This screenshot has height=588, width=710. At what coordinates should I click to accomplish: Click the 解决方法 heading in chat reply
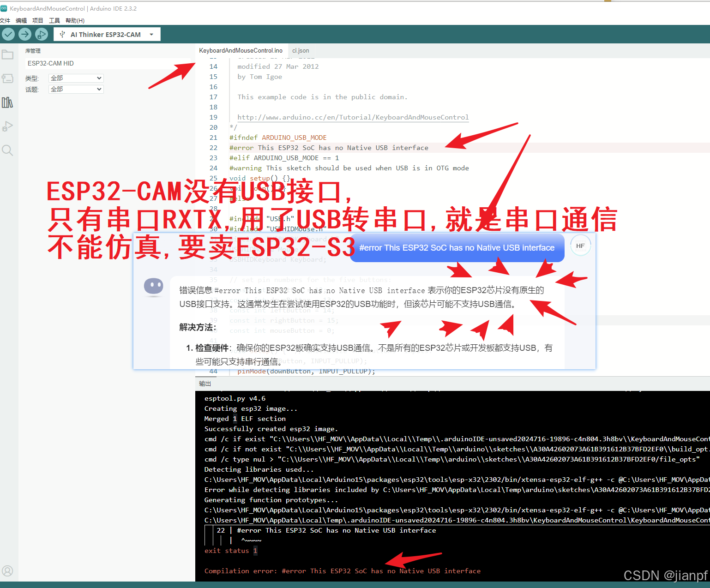[x=198, y=327]
